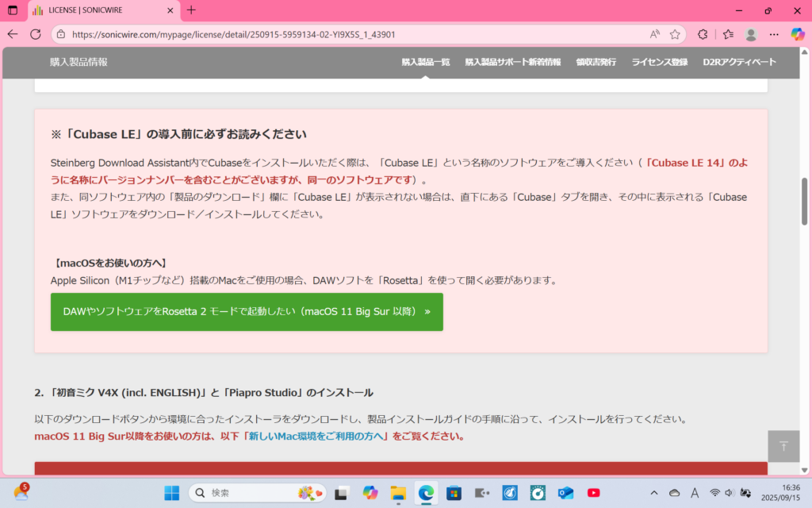
Task: Reload the page with refresh icon
Action: coord(36,34)
